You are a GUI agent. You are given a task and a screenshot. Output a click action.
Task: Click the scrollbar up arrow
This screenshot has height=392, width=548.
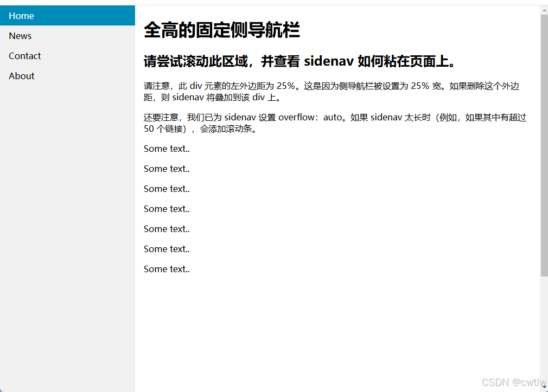click(x=544, y=10)
